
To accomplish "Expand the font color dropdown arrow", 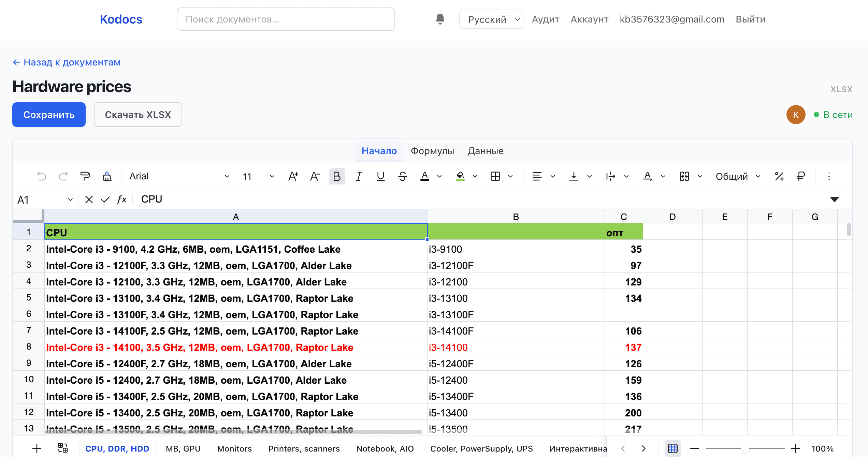I will (x=439, y=176).
